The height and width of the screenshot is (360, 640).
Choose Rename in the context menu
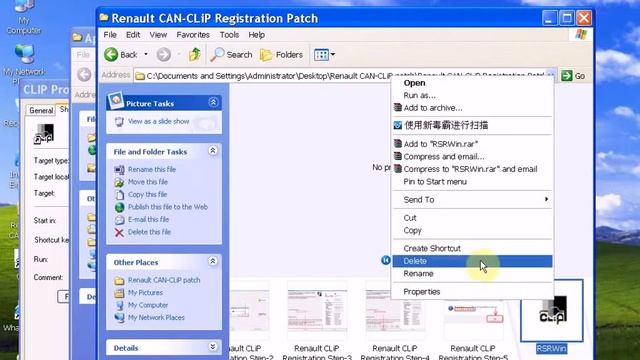pos(472,273)
